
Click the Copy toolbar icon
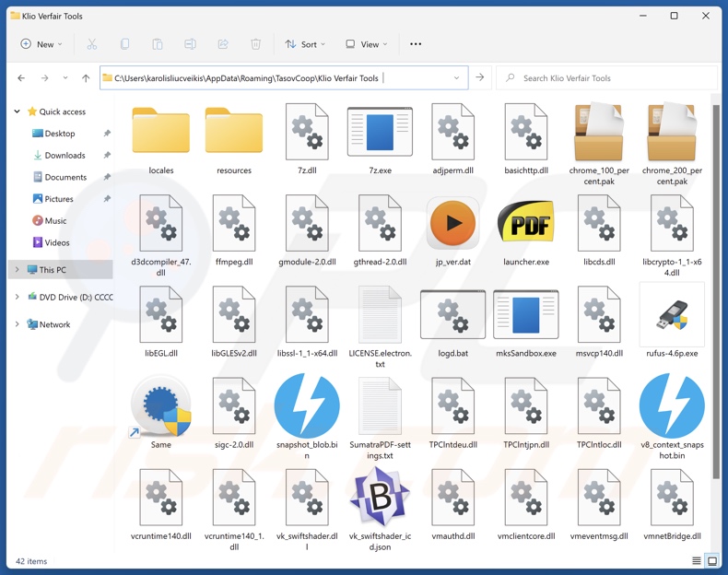click(124, 44)
